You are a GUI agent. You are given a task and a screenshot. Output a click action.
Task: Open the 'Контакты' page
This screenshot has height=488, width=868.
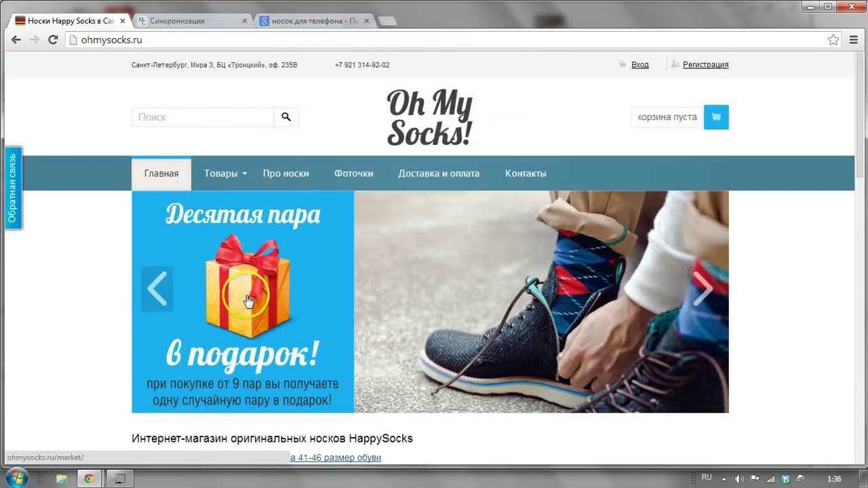(526, 174)
